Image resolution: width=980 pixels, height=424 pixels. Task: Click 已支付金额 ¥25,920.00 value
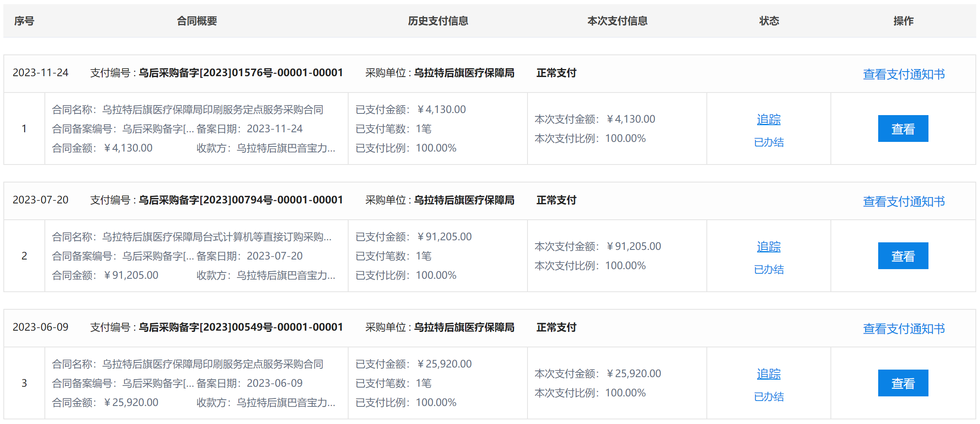coord(444,364)
